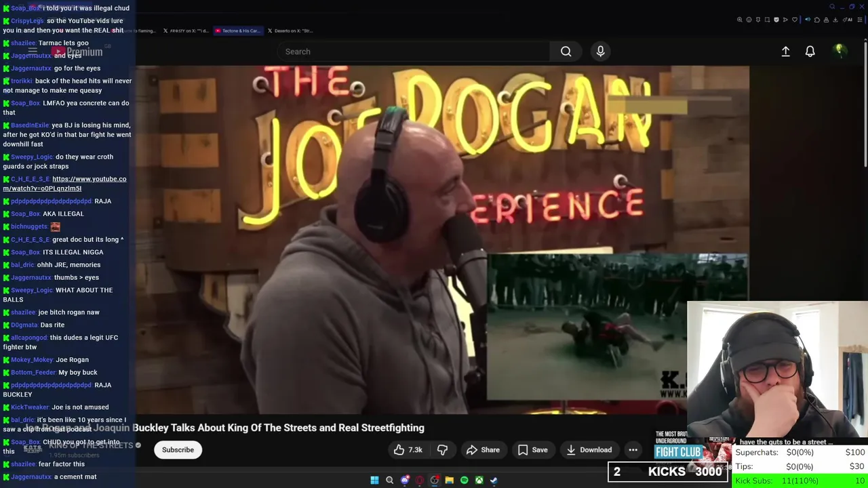Open Steam from the taskbar
Image resolution: width=868 pixels, height=488 pixels.
tap(494, 481)
